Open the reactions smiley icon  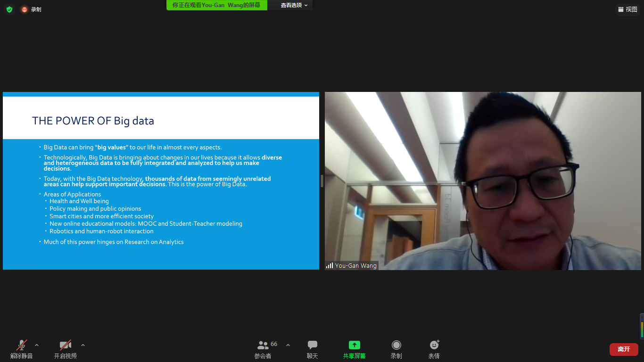tap(434, 346)
